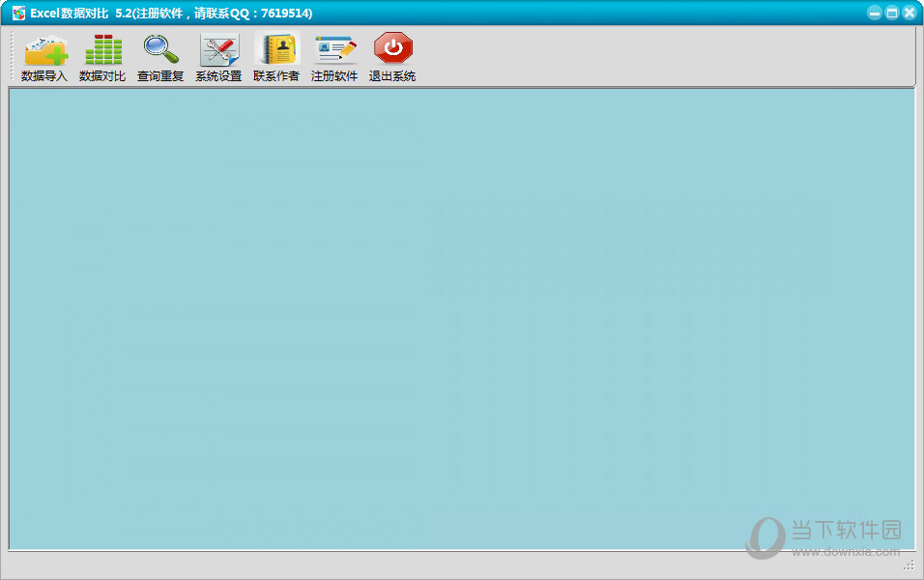The image size is (924, 580).
Task: Close the Excel数据对比 window
Action: coord(910,13)
